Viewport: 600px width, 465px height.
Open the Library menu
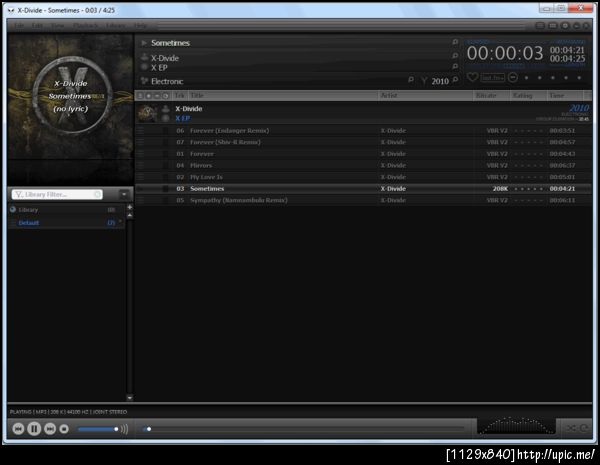tap(116, 26)
